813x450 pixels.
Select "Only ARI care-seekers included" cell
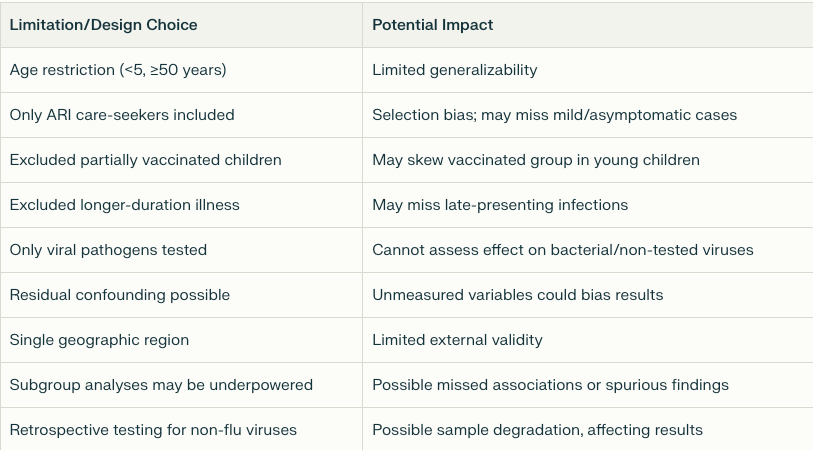[x=122, y=115]
